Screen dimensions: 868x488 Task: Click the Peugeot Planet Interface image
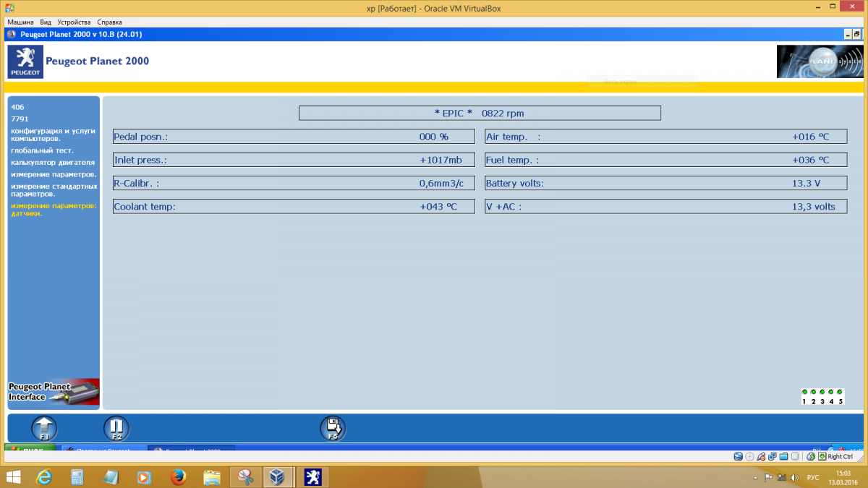(53, 391)
